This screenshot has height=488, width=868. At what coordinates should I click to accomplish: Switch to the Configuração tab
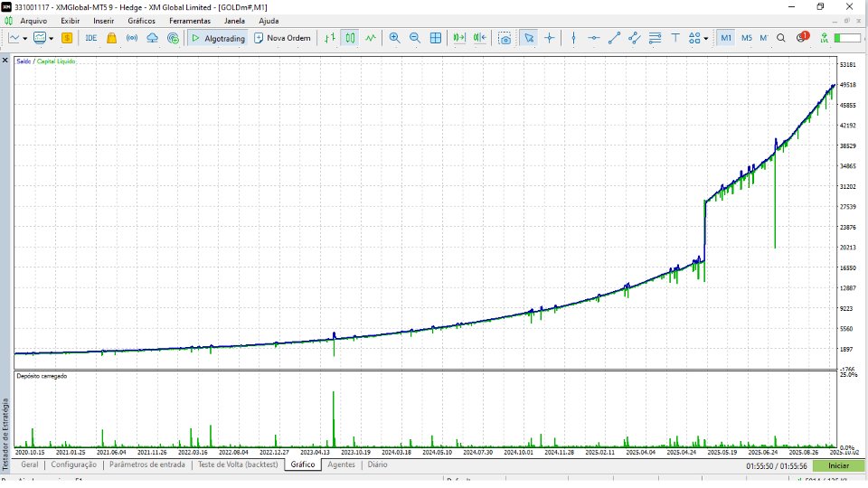click(x=73, y=465)
